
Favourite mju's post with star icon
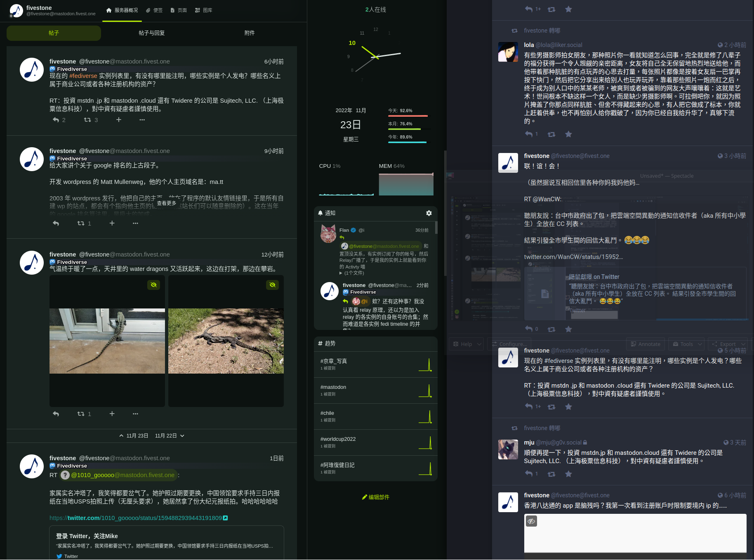pos(568,474)
